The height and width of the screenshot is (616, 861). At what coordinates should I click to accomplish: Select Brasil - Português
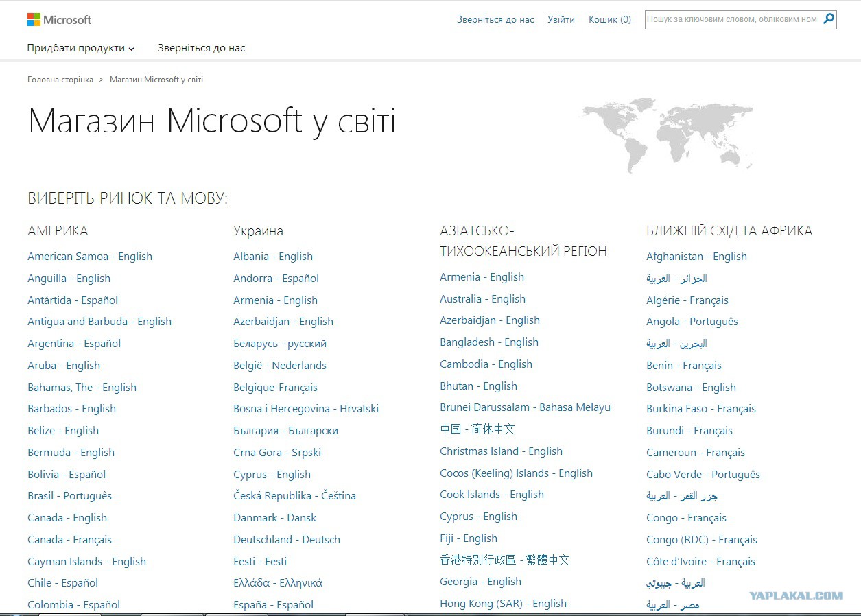pos(69,496)
